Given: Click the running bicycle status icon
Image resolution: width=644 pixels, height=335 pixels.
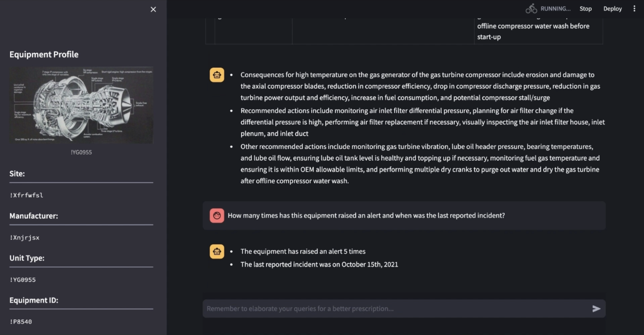Looking at the screenshot, I should coord(531,9).
